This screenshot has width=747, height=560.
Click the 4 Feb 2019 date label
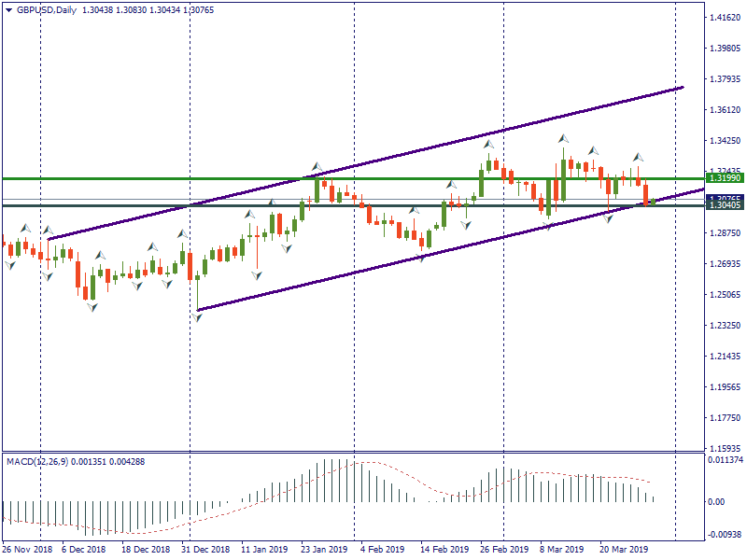coord(382,550)
